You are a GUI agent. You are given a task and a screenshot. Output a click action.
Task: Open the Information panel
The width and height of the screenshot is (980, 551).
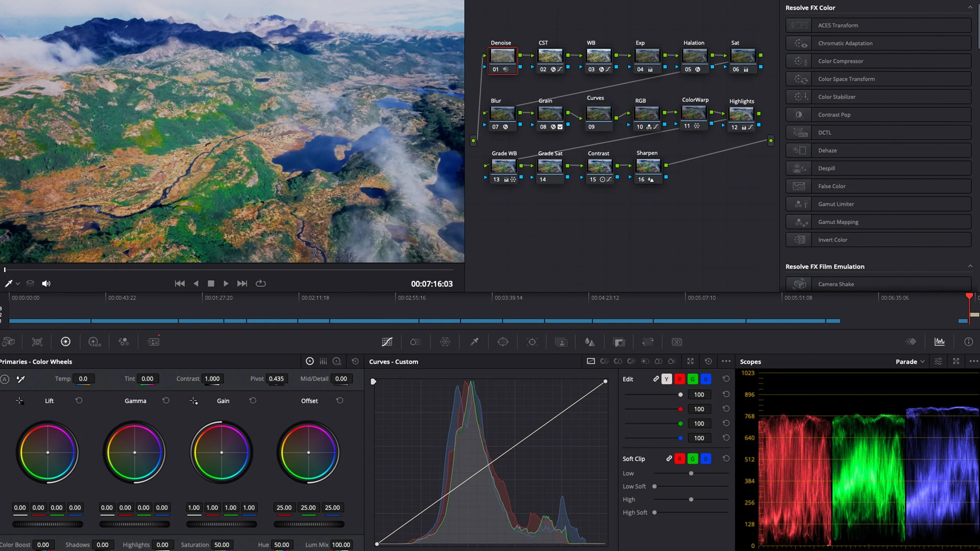(x=968, y=342)
